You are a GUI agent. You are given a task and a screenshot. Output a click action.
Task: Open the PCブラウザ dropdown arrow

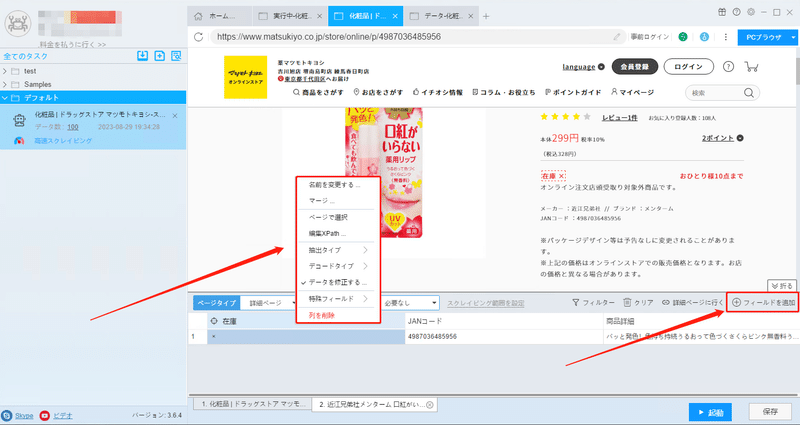pyautogui.click(x=793, y=37)
